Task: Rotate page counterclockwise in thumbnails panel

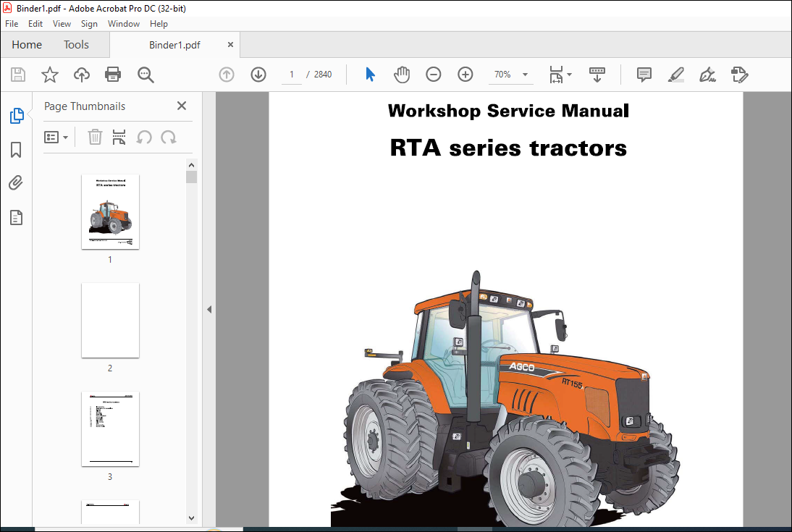Action: pos(144,137)
